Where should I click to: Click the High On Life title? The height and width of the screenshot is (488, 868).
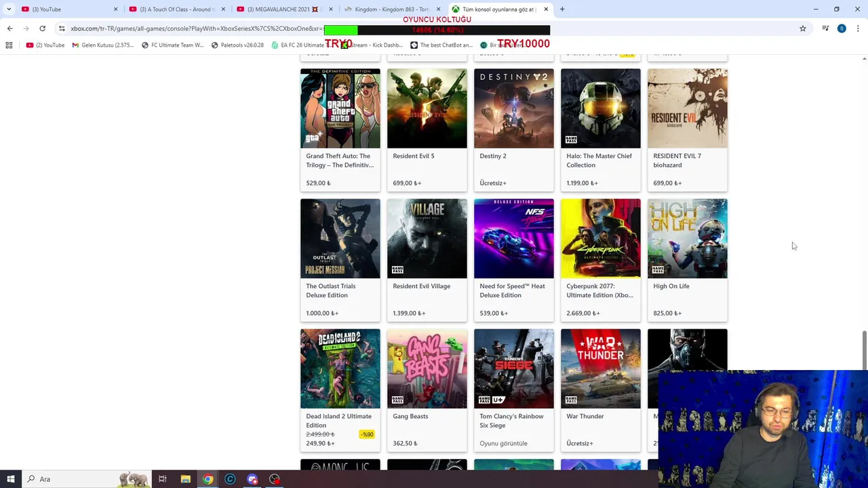[x=671, y=286]
